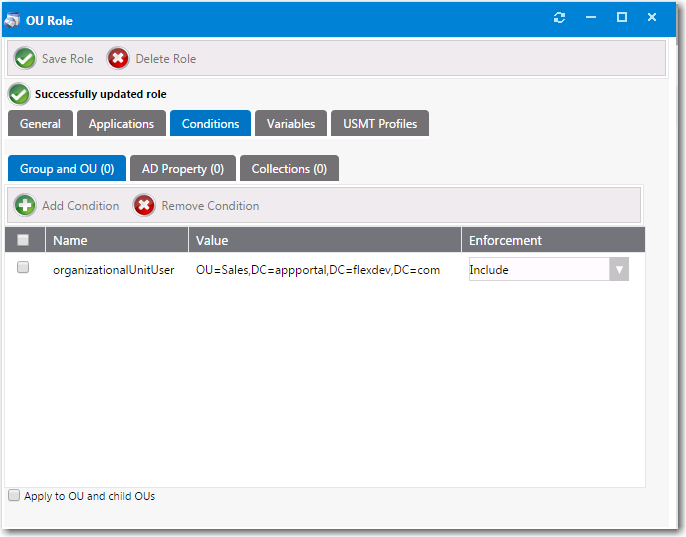Click the OU=Sales value cell
686x537 pixels.
point(318,270)
